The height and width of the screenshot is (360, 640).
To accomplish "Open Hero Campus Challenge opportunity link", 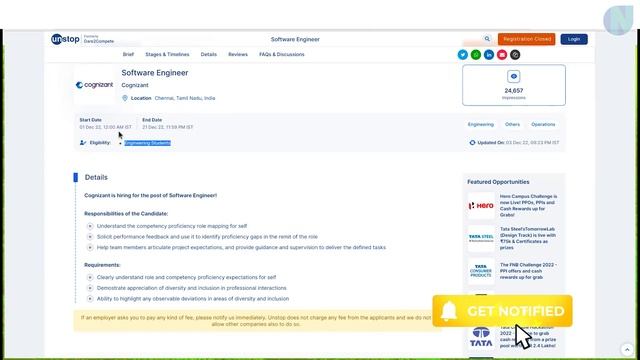I will point(529,206).
